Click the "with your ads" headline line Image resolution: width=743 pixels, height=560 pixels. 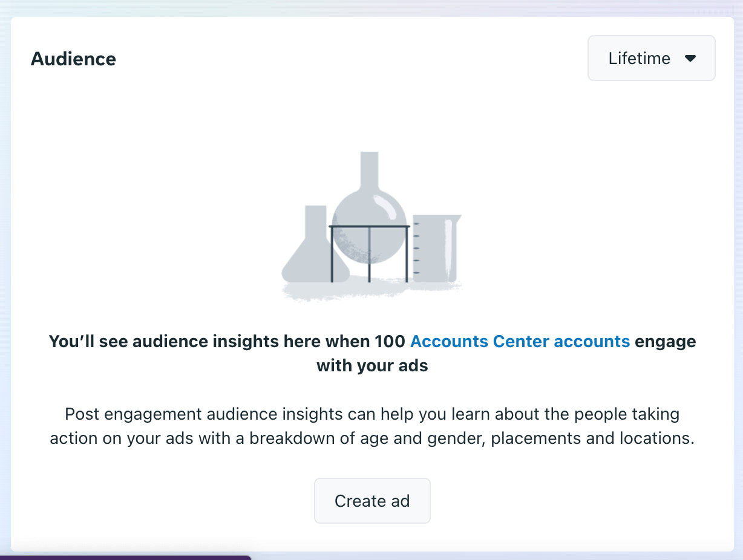point(372,365)
